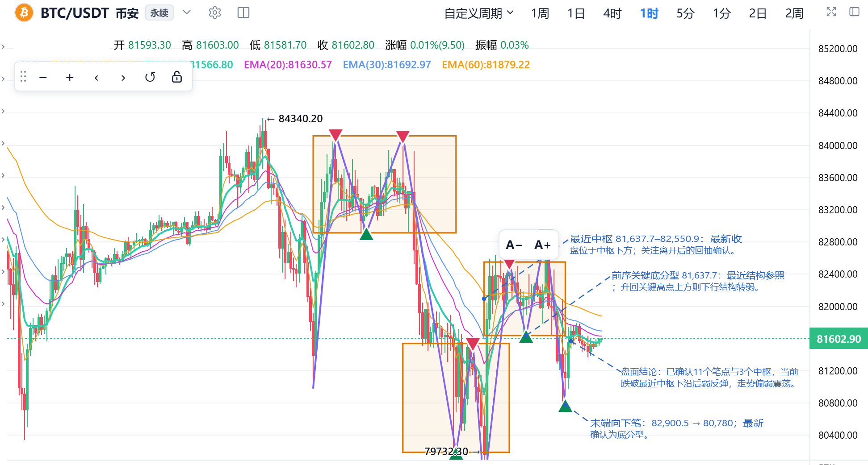Toggle split layout panel icon
The height and width of the screenshot is (465, 868).
(243, 13)
